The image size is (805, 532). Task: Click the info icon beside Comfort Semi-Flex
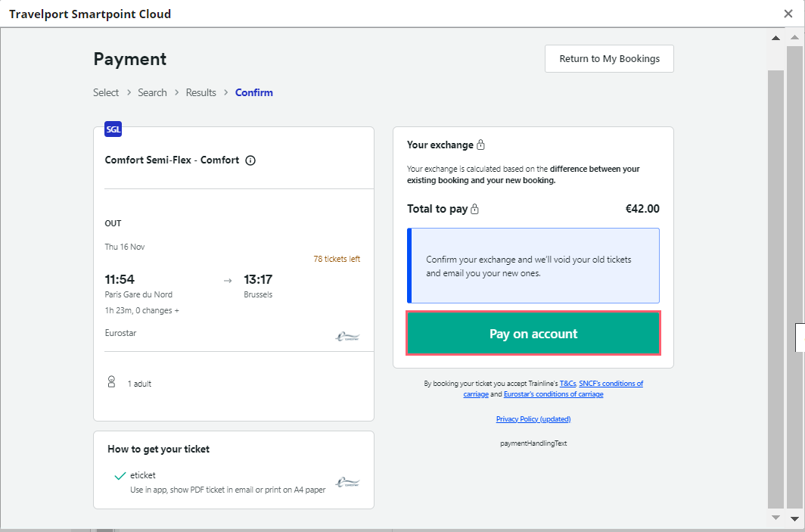[250, 160]
